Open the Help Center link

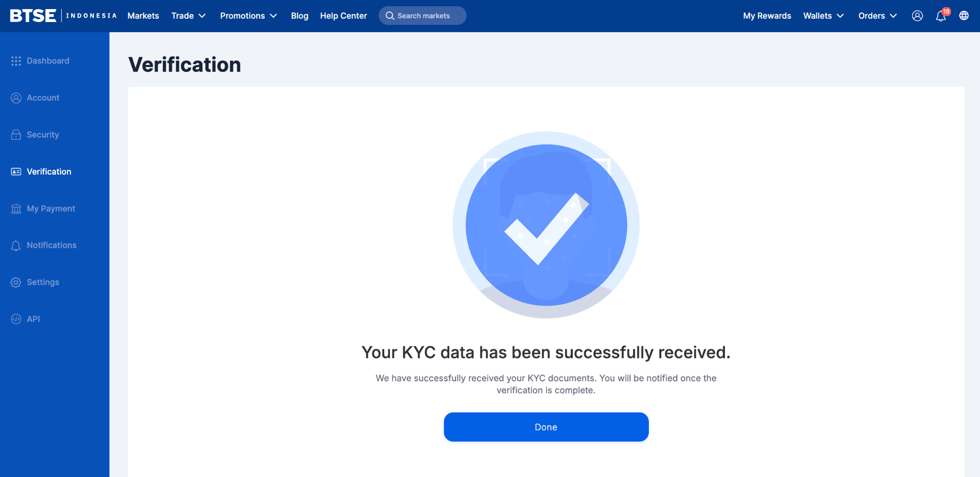coord(344,16)
